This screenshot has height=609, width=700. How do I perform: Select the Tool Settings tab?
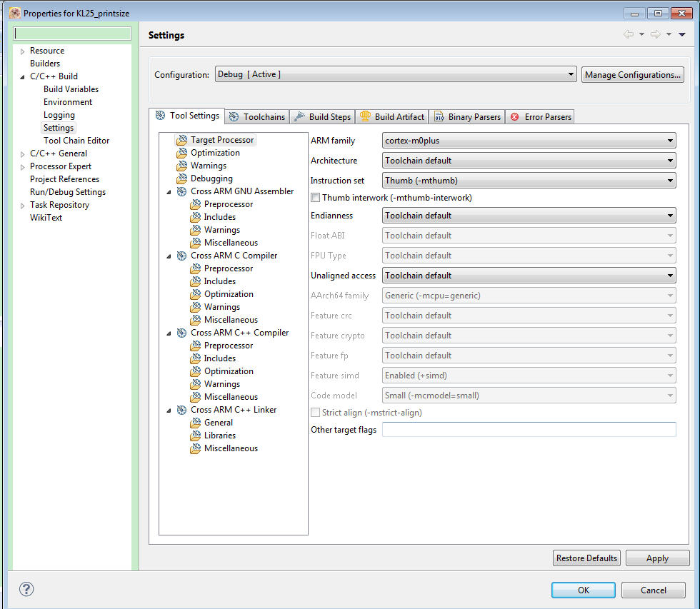tap(187, 116)
